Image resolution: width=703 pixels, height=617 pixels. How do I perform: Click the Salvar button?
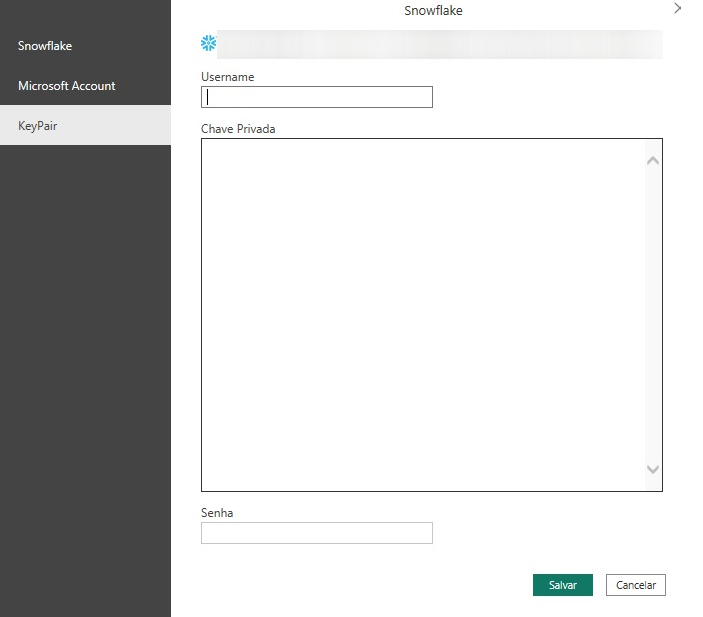pyautogui.click(x=563, y=585)
